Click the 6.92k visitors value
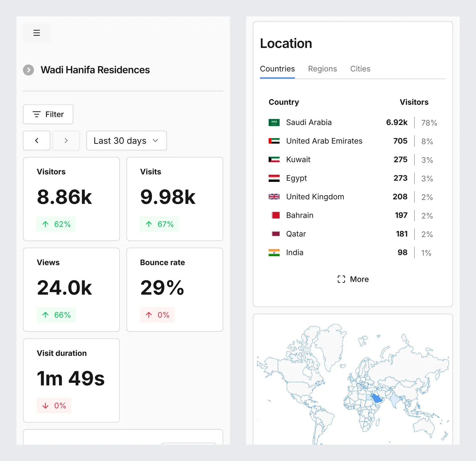Image resolution: width=476 pixels, height=461 pixels. point(397,122)
